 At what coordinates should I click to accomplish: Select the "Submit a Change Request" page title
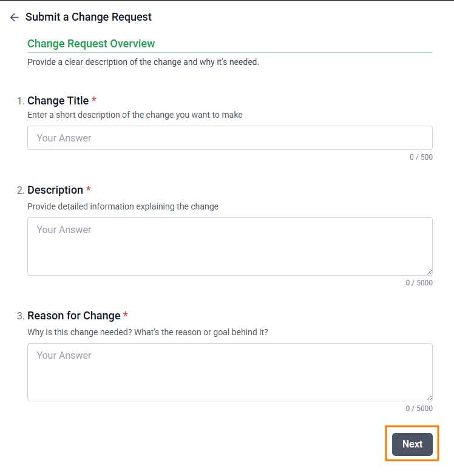pos(89,17)
